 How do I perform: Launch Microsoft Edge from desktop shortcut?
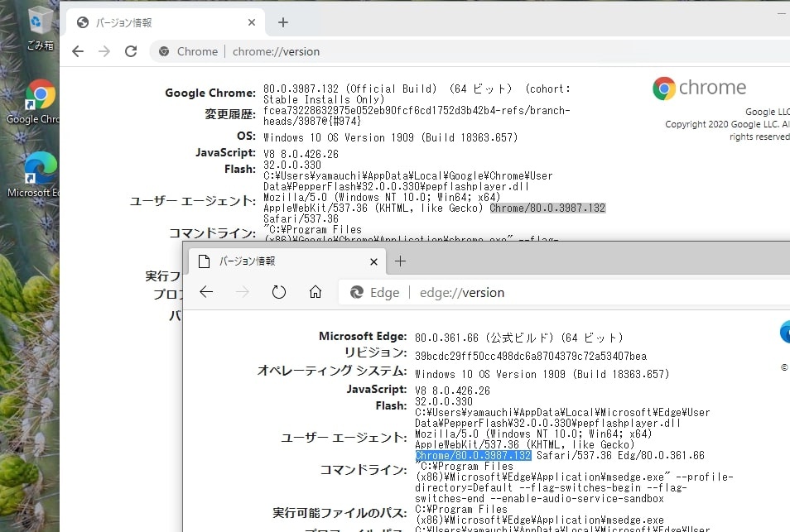39,175
